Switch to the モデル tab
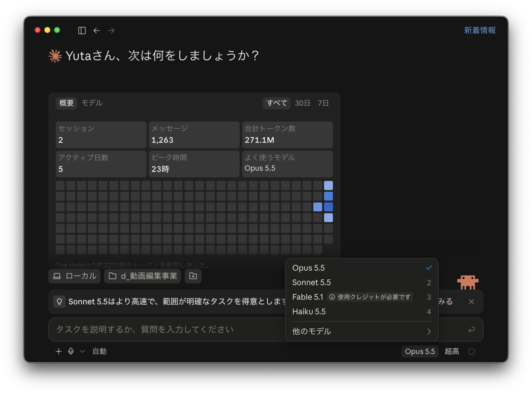 click(92, 103)
